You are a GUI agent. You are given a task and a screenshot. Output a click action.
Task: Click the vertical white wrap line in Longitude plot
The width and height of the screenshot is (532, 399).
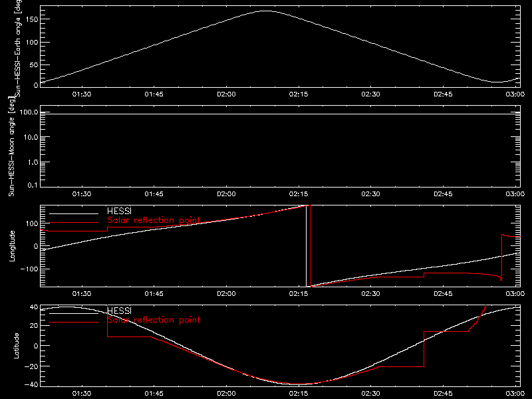pos(307,246)
